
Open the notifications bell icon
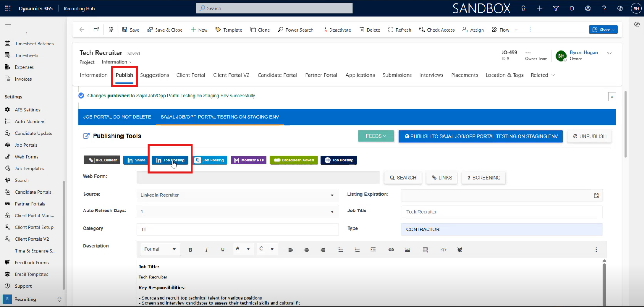click(x=572, y=8)
